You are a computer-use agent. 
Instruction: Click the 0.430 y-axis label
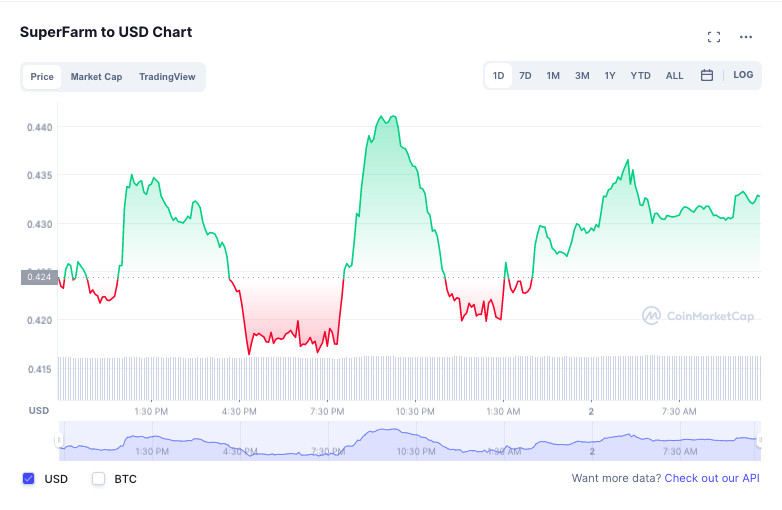39,224
